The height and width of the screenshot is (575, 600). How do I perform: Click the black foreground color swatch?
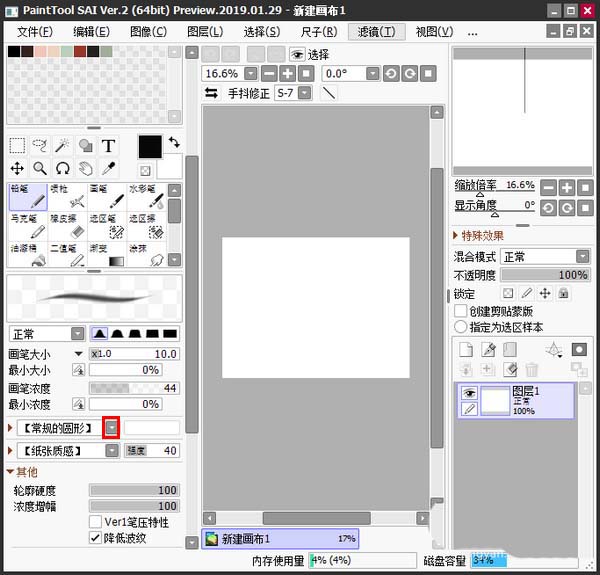click(x=150, y=147)
